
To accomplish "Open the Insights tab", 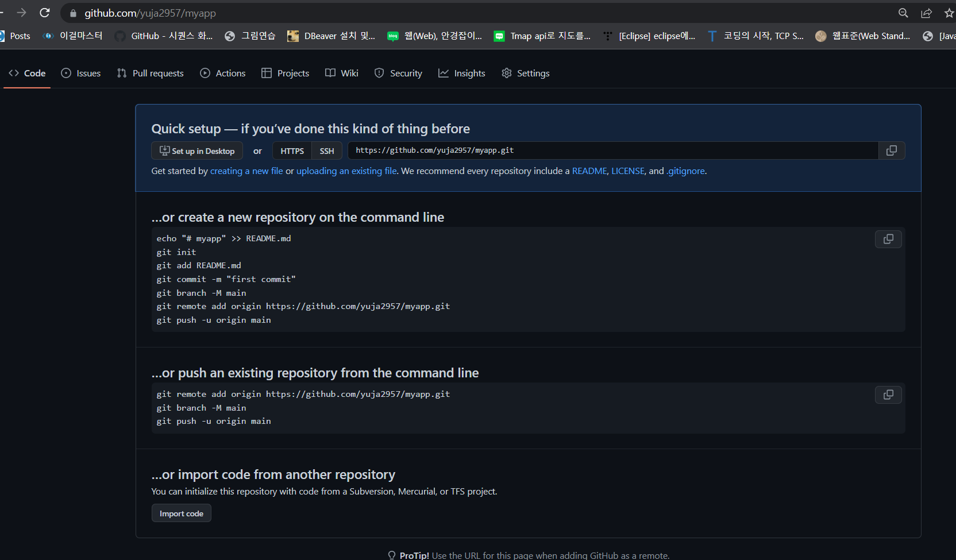I will (x=462, y=74).
